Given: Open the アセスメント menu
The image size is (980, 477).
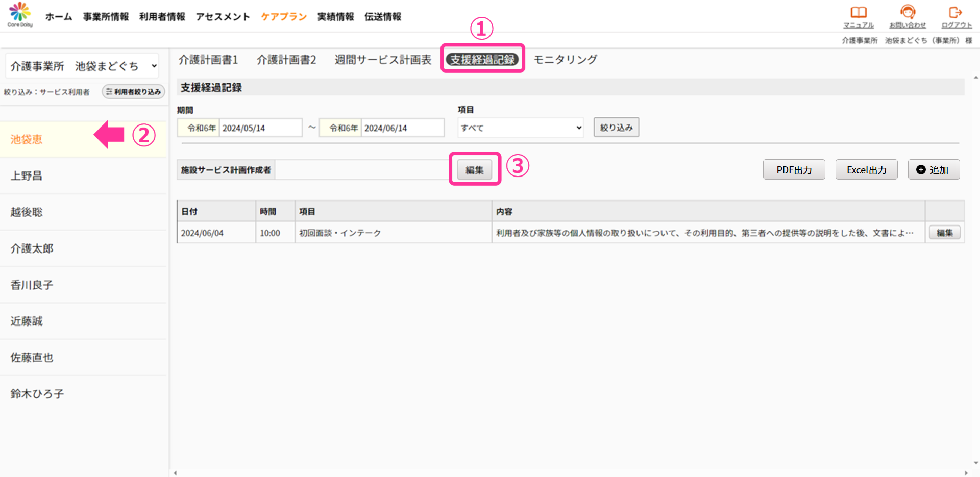Looking at the screenshot, I should point(223,17).
